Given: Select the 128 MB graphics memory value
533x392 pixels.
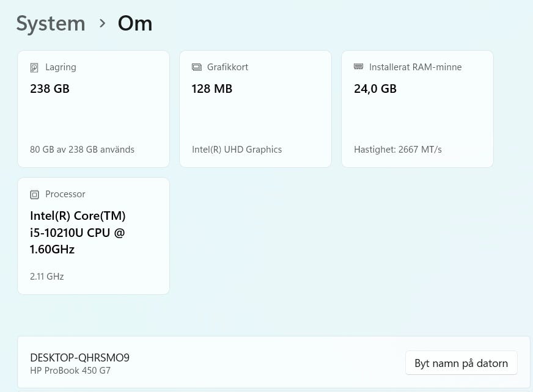Looking at the screenshot, I should coord(211,89).
